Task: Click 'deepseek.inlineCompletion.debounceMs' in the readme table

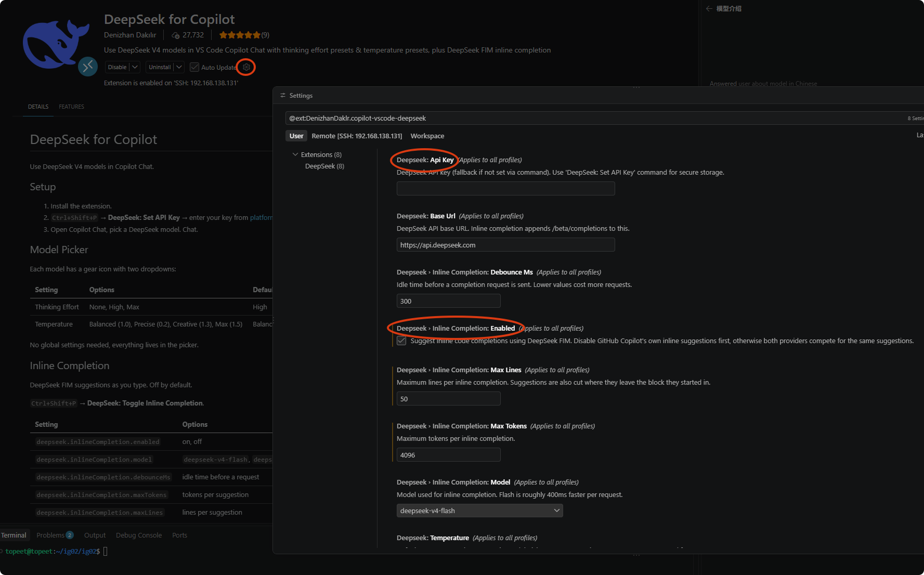Action: pos(103,477)
